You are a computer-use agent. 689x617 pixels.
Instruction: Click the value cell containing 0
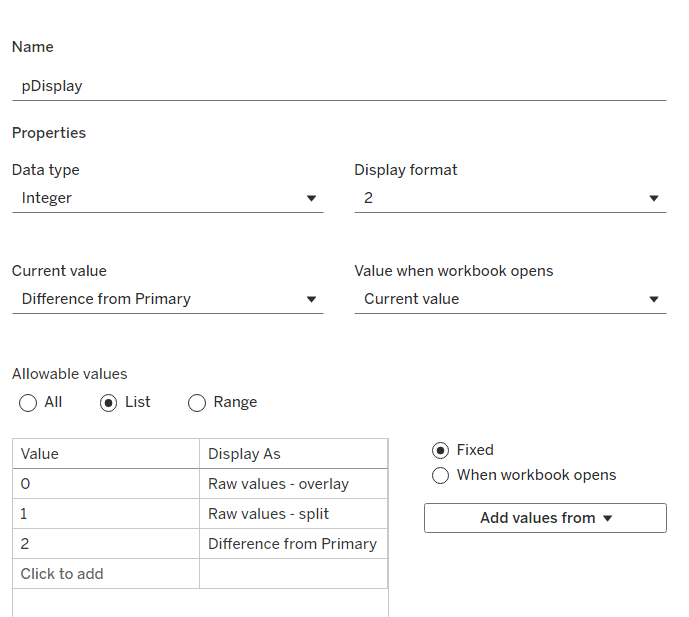[105, 484]
